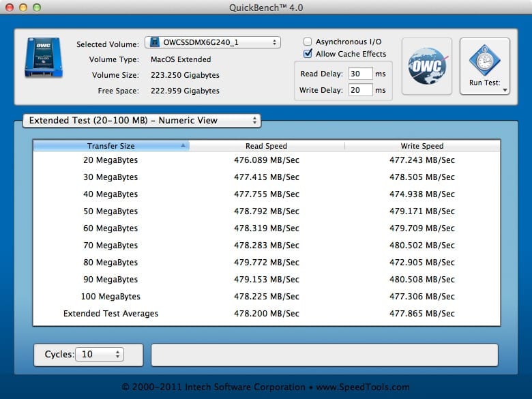Click the sort arrow in Transfer Size header
Screen dimensions: 532x399
[x=183, y=146]
